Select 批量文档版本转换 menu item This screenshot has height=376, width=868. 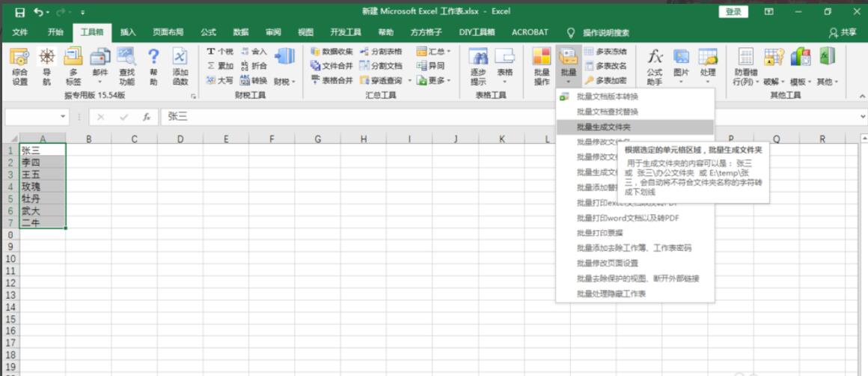635,97
